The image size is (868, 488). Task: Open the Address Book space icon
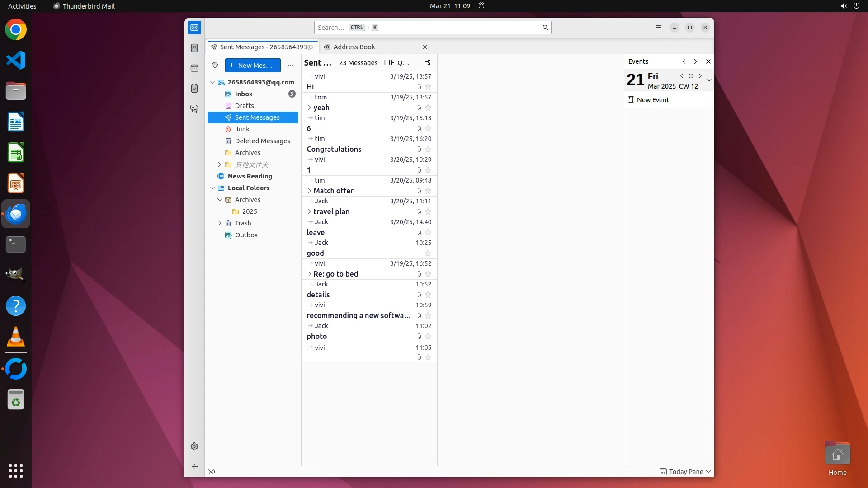point(194,48)
